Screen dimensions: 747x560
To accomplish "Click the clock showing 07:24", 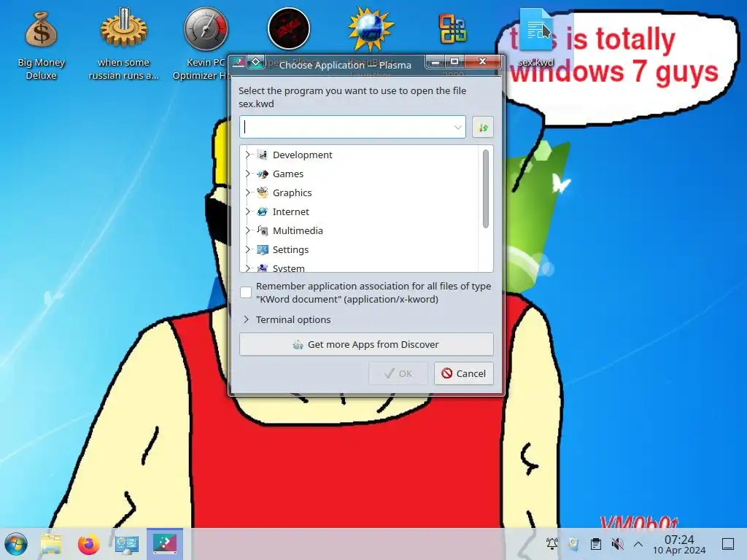I will pyautogui.click(x=679, y=544).
